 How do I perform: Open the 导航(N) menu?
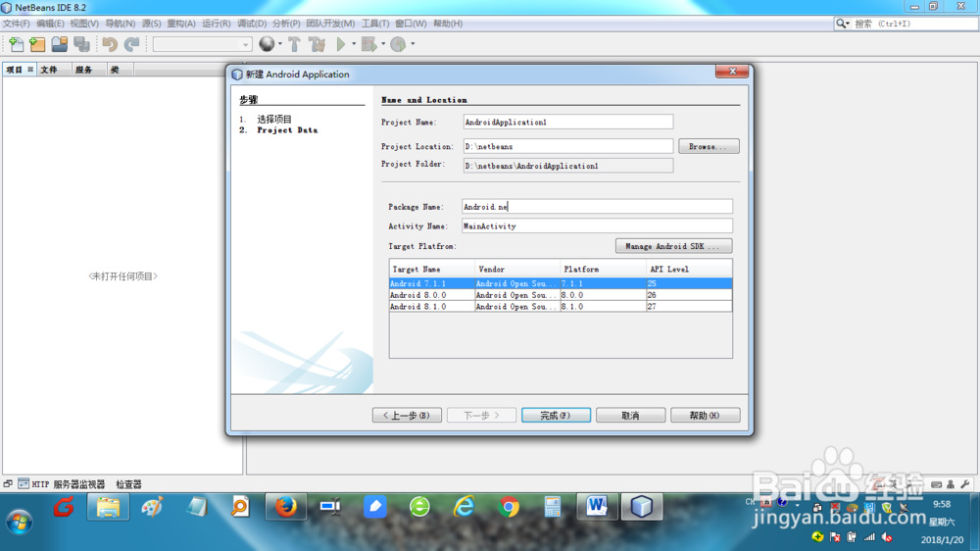click(x=120, y=24)
